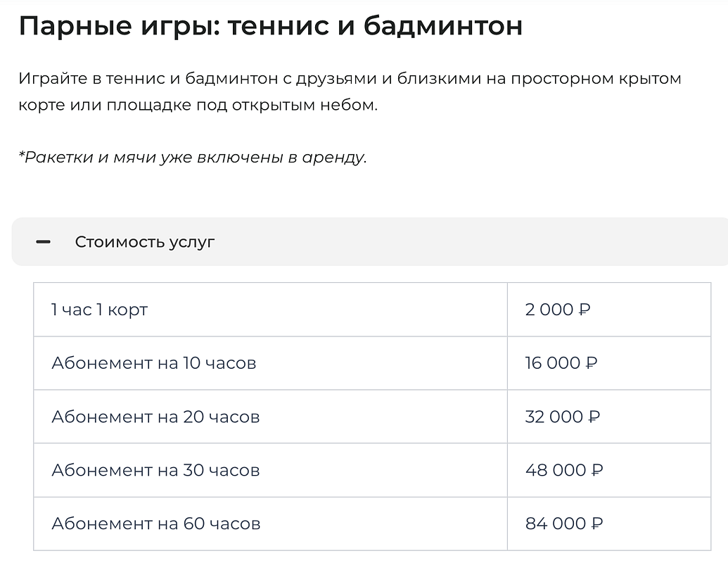Click the 48 000 ₽ price
Viewport: 728px width, 570px height.
coord(564,470)
